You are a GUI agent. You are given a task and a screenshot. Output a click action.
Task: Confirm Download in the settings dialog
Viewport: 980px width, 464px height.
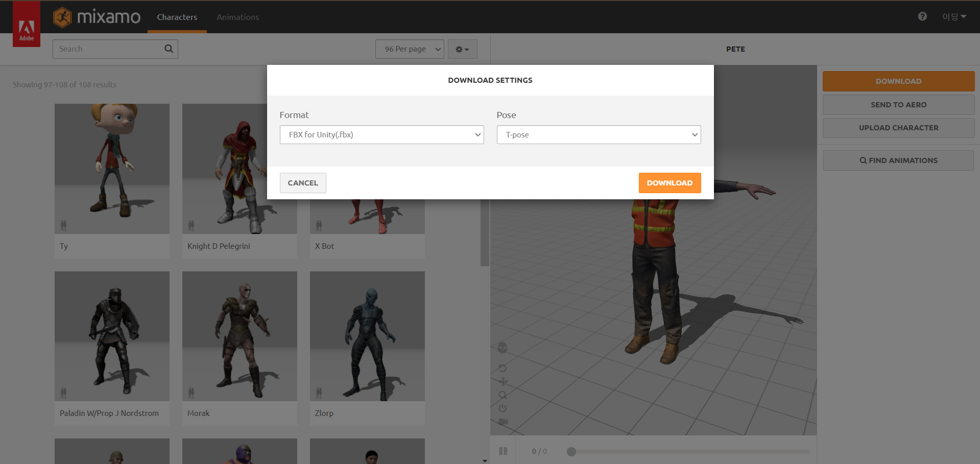pyautogui.click(x=670, y=183)
